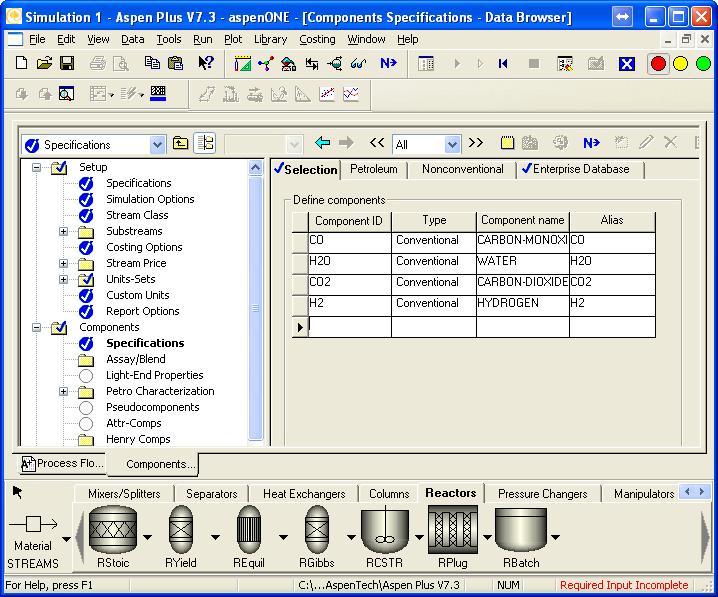Screen dimensions: 718x597
Task: Switch to the Nonconventional tab
Action: coord(462,169)
